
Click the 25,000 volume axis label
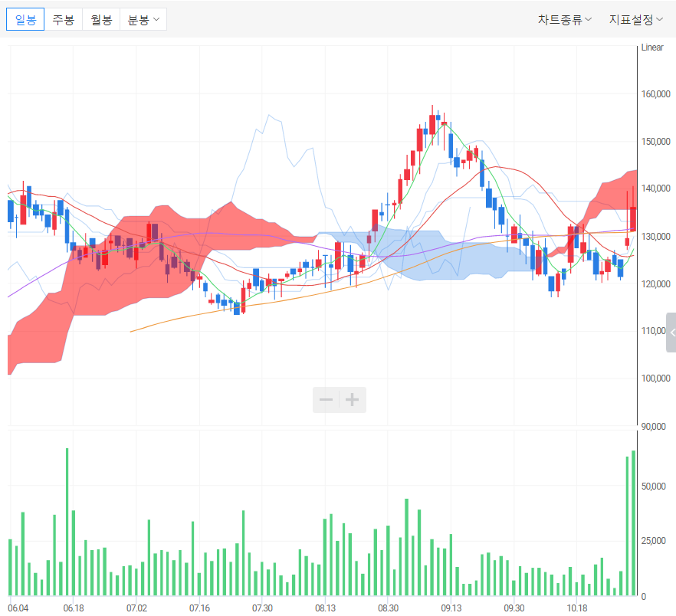[653, 541]
